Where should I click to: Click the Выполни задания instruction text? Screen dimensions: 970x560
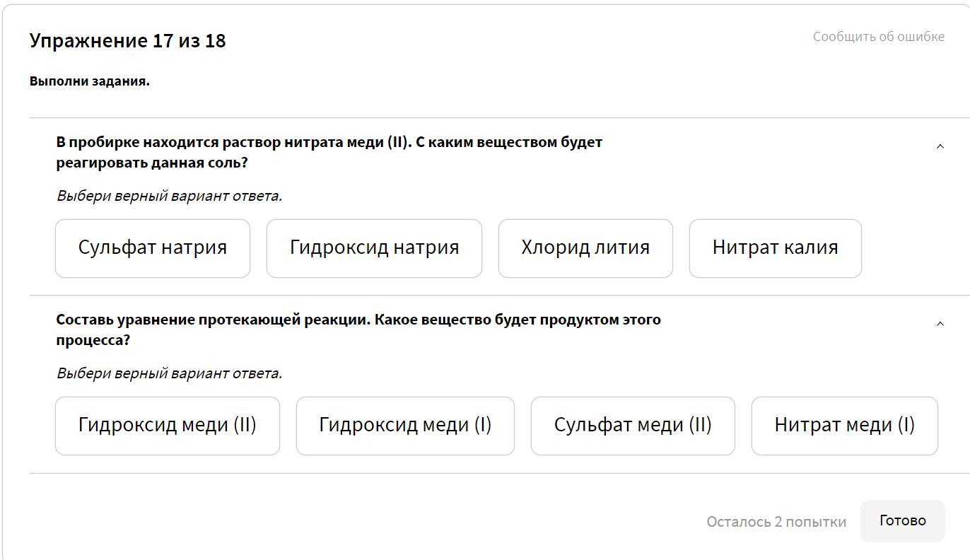[90, 81]
